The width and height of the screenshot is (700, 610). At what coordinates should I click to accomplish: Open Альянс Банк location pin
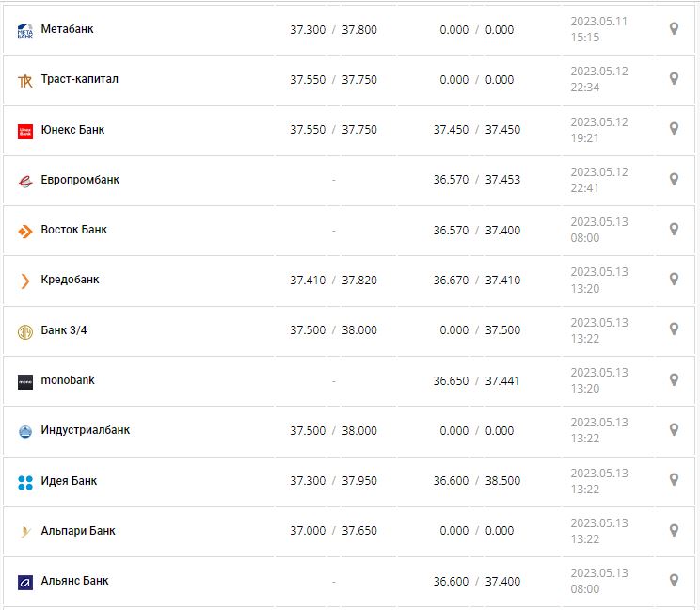[674, 580]
